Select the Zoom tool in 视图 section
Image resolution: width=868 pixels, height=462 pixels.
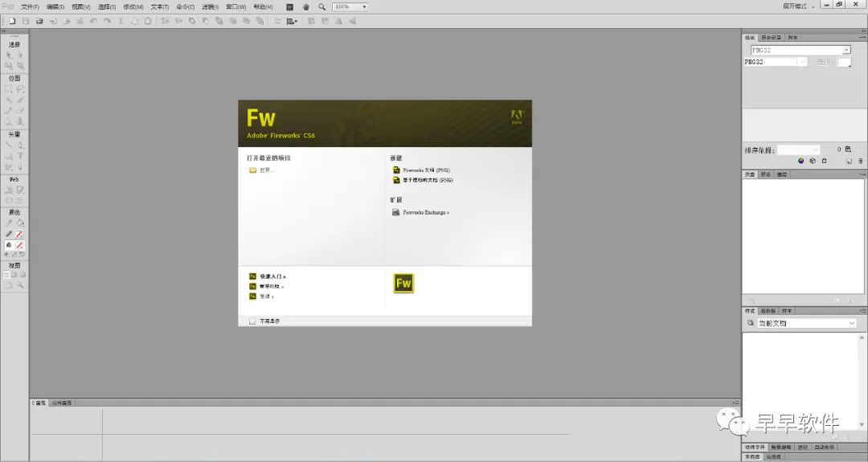20,285
